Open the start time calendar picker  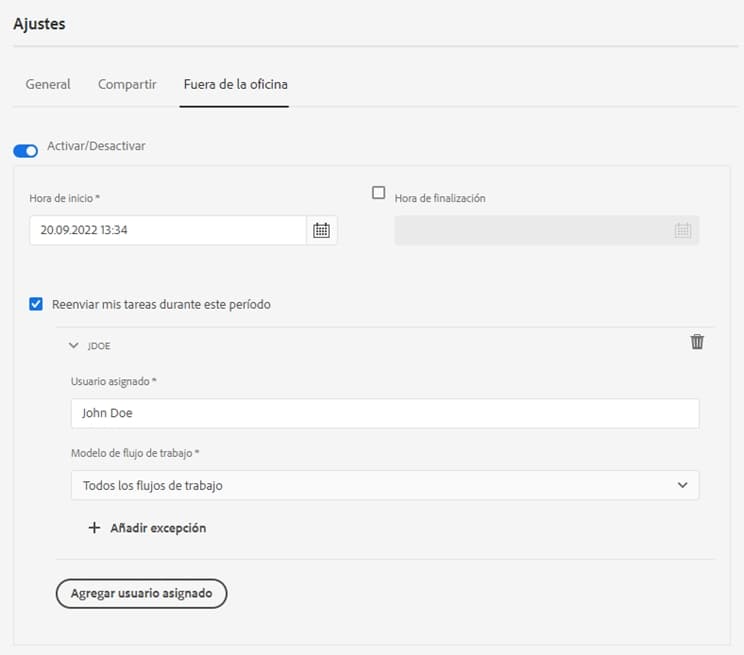coord(321,230)
